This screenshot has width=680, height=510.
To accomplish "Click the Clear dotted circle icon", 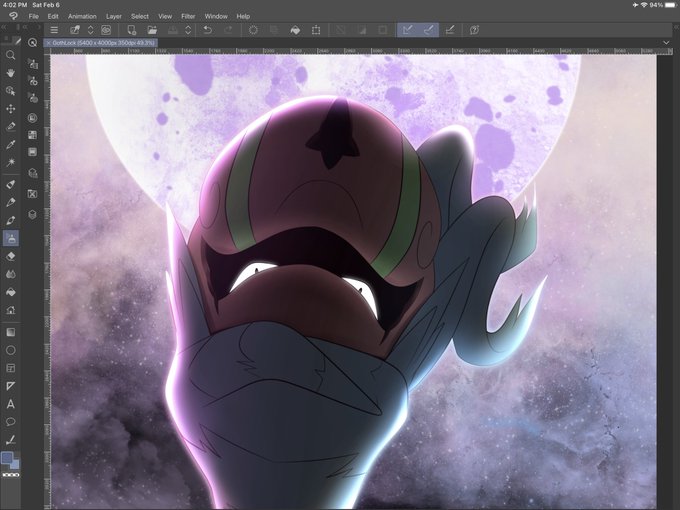I will pos(253,30).
